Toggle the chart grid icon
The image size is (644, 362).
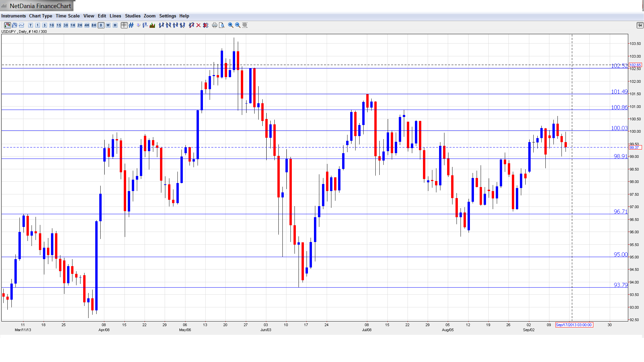click(x=131, y=25)
